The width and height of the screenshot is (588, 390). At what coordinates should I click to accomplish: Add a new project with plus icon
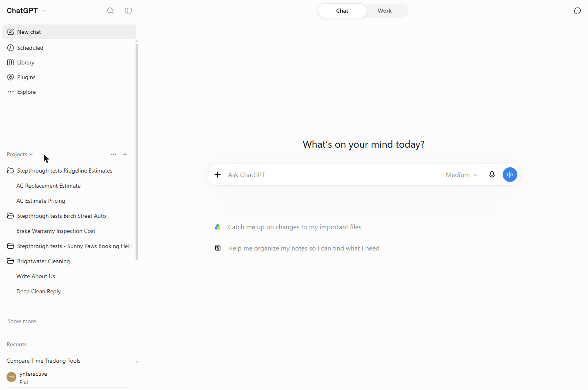(125, 154)
